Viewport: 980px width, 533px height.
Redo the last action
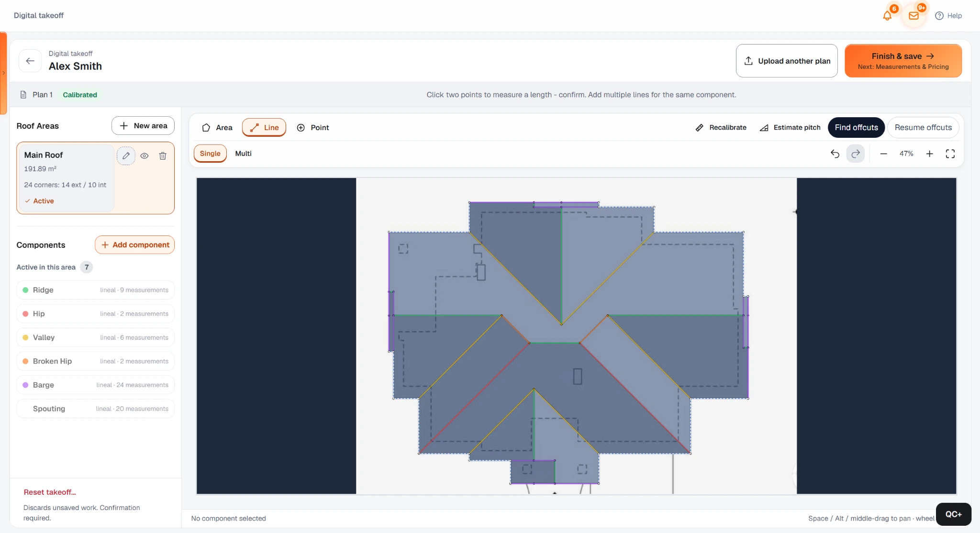(x=856, y=154)
